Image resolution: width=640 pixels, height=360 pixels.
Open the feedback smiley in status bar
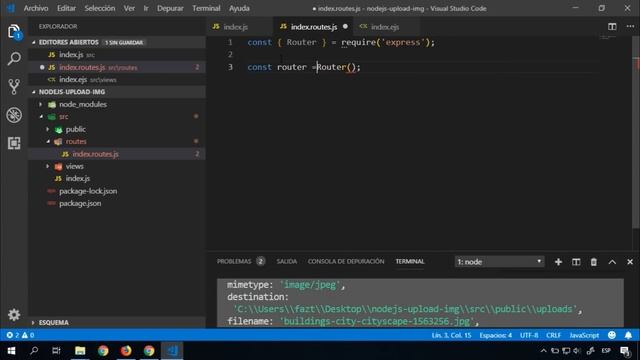point(611,335)
